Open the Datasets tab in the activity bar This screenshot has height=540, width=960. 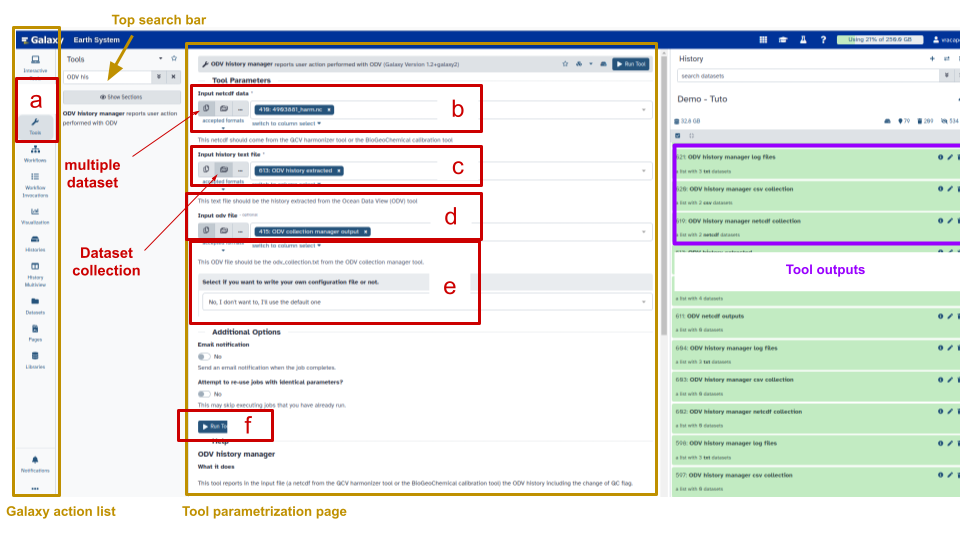click(x=36, y=304)
